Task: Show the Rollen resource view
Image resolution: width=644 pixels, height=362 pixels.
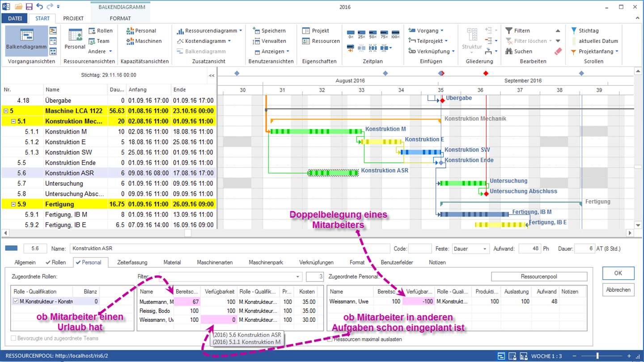Action: [100, 30]
